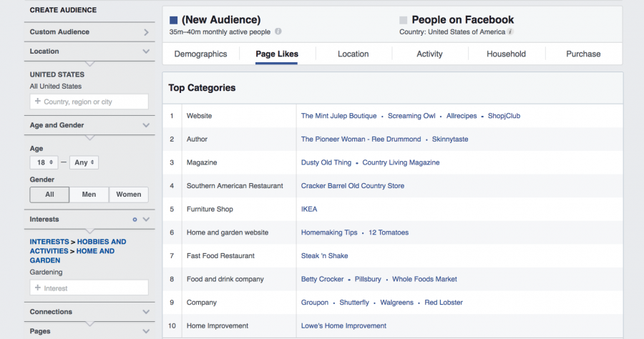Open the Groupon page link
Screen dimensions: 644x339
pos(315,303)
